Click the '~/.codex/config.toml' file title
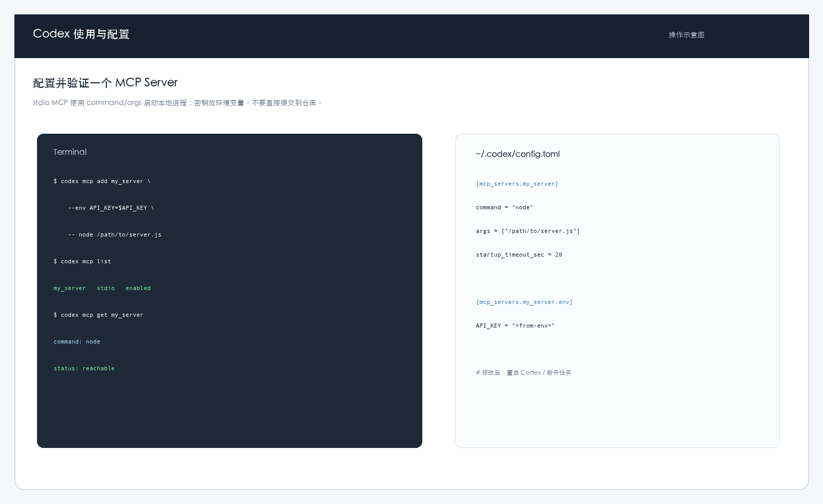 point(518,154)
